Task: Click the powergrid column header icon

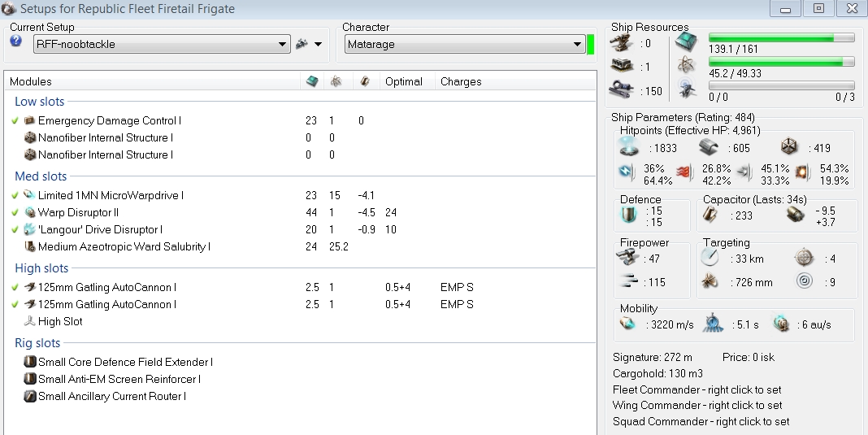Action: (x=336, y=81)
